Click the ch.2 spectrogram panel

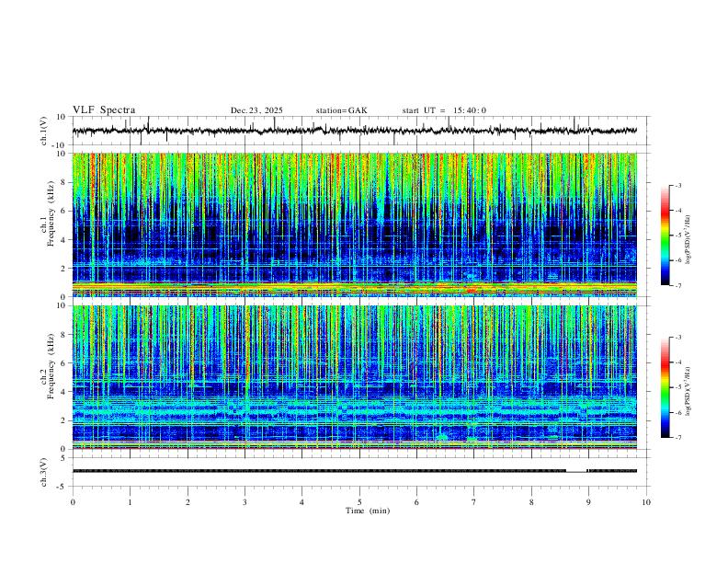click(x=354, y=377)
